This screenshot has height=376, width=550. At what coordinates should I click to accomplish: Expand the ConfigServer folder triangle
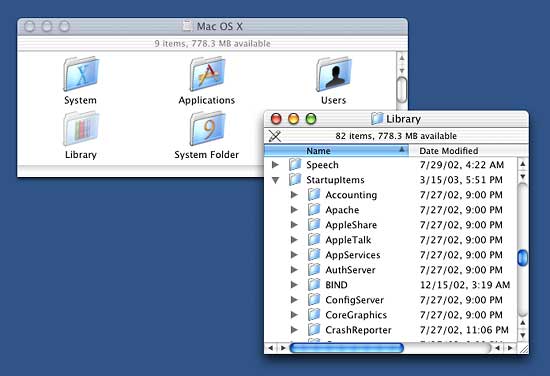pyautogui.click(x=295, y=300)
